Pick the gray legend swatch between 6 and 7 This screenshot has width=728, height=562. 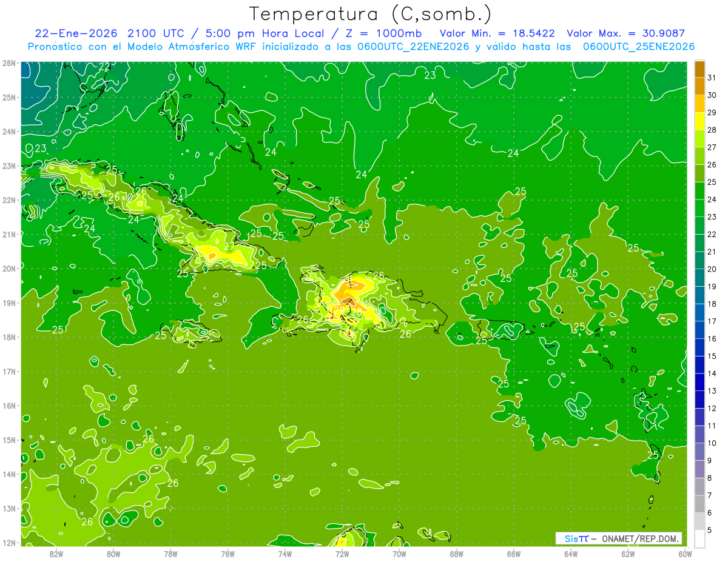[699, 504]
